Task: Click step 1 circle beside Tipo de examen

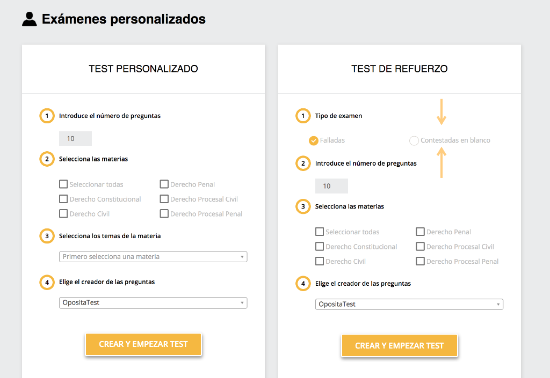Action: pyautogui.click(x=303, y=116)
